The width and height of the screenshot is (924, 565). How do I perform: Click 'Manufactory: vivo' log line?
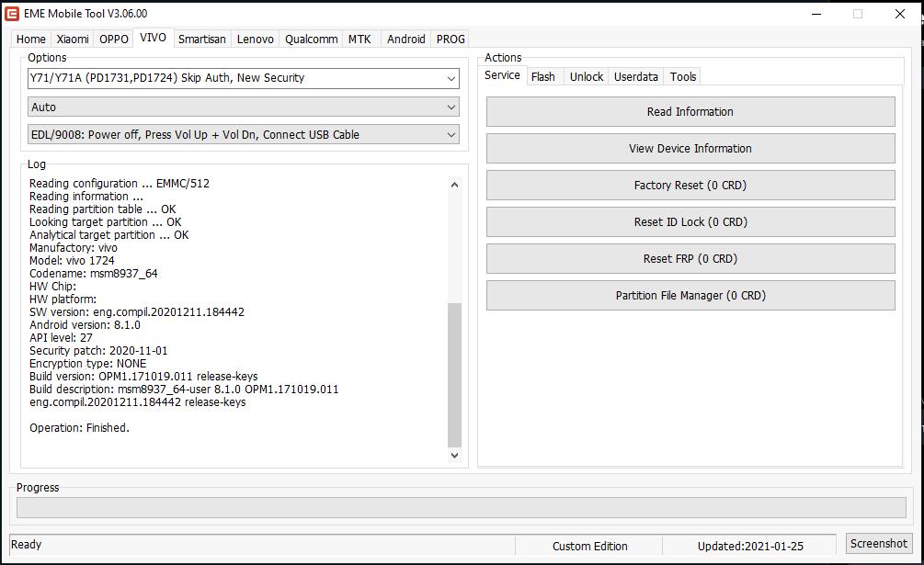coord(74,248)
